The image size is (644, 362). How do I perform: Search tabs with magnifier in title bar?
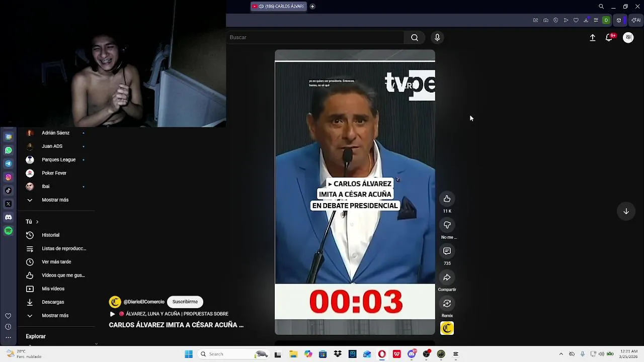click(x=601, y=7)
